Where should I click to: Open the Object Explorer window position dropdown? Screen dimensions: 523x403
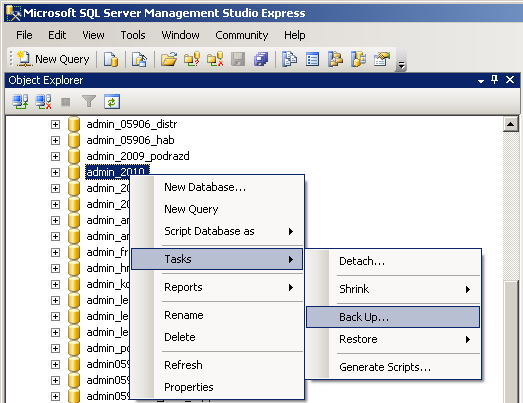(481, 81)
